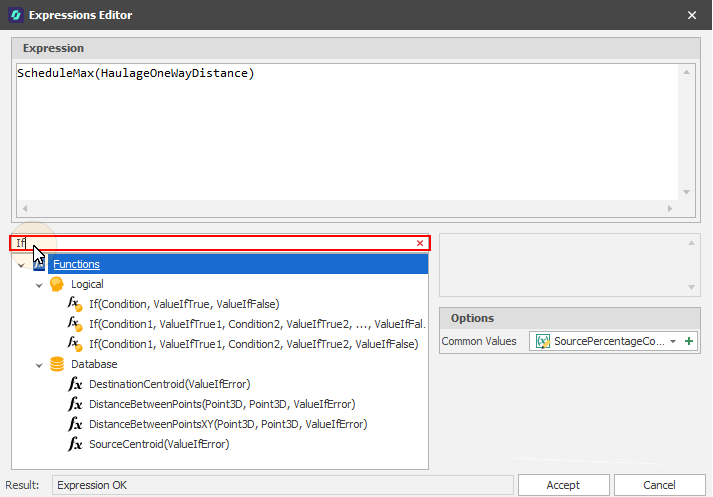This screenshot has height=497, width=713.
Task: Click the Expression panel header
Action: point(356,48)
